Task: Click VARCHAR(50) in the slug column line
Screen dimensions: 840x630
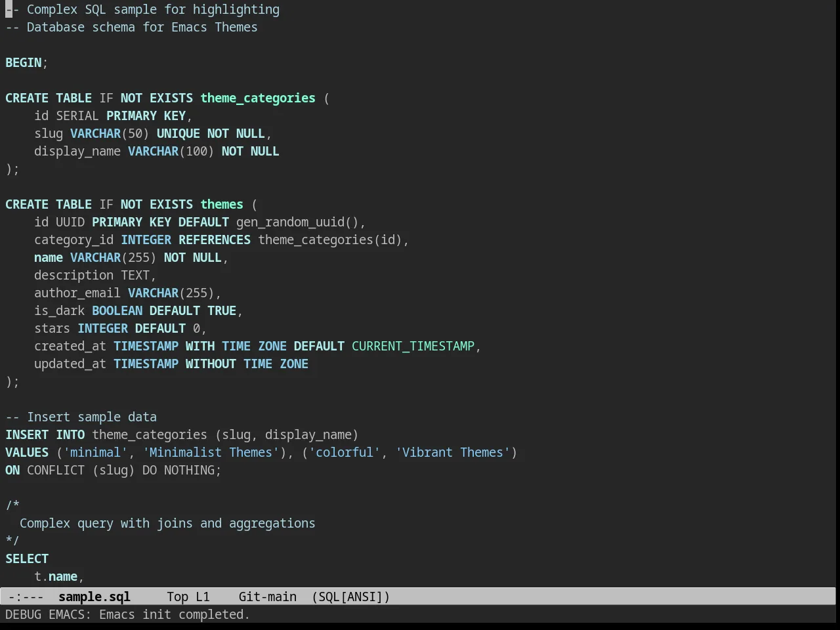Action: pos(110,133)
